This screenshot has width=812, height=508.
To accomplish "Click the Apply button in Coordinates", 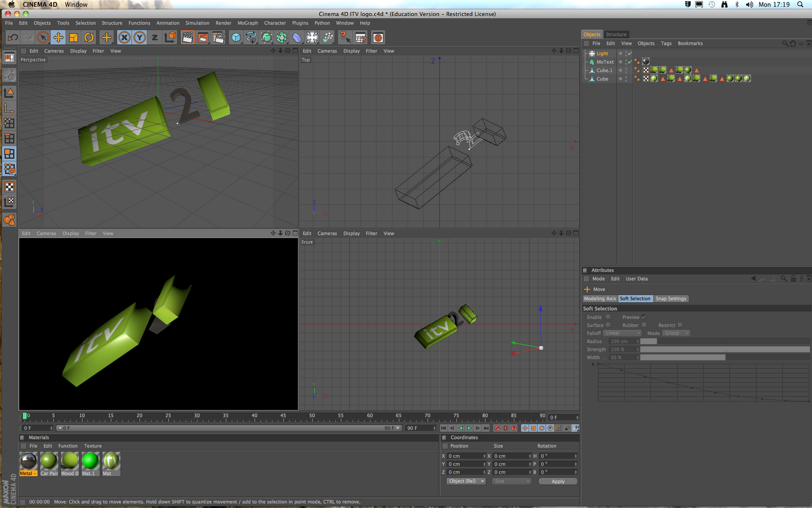I will tap(558, 482).
